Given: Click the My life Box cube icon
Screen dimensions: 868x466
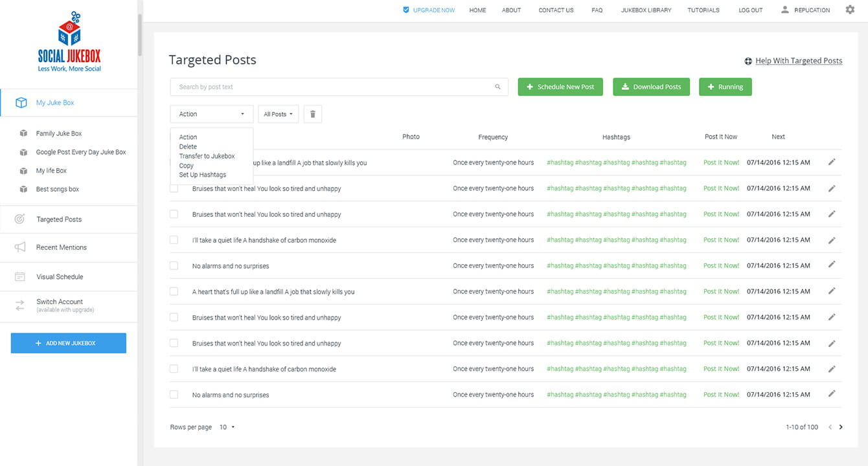Looking at the screenshot, I should click(x=23, y=171).
